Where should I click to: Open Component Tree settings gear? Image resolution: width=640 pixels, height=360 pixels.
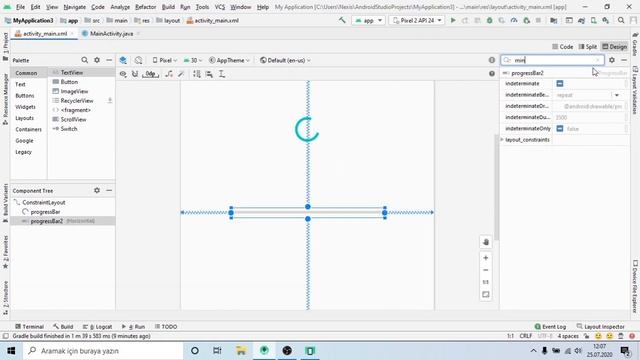click(x=97, y=190)
